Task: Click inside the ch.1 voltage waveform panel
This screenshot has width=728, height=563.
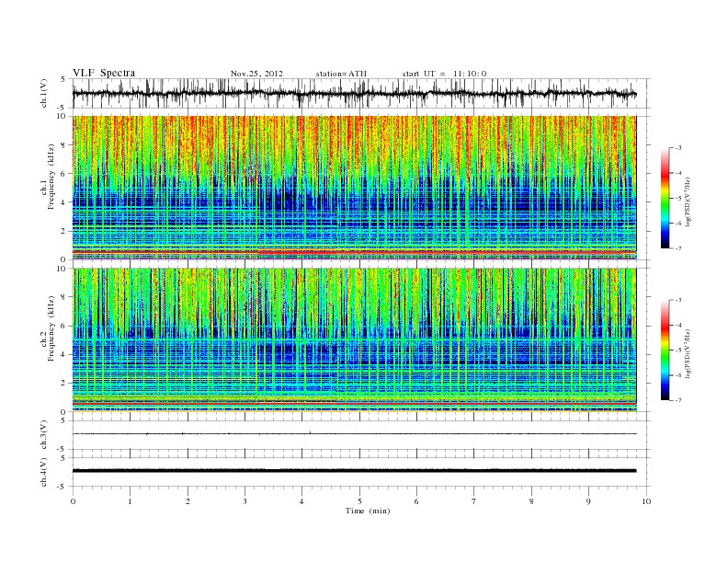Action: [x=361, y=93]
